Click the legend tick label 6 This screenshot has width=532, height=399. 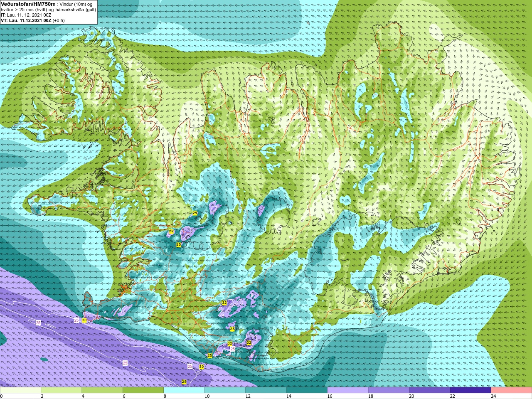coord(124,396)
